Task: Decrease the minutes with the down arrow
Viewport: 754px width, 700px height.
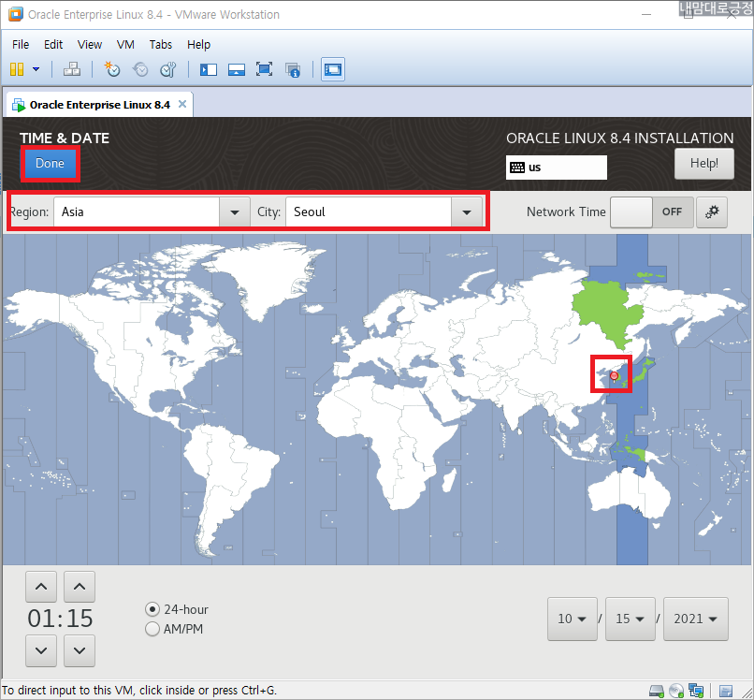Action: (80, 650)
